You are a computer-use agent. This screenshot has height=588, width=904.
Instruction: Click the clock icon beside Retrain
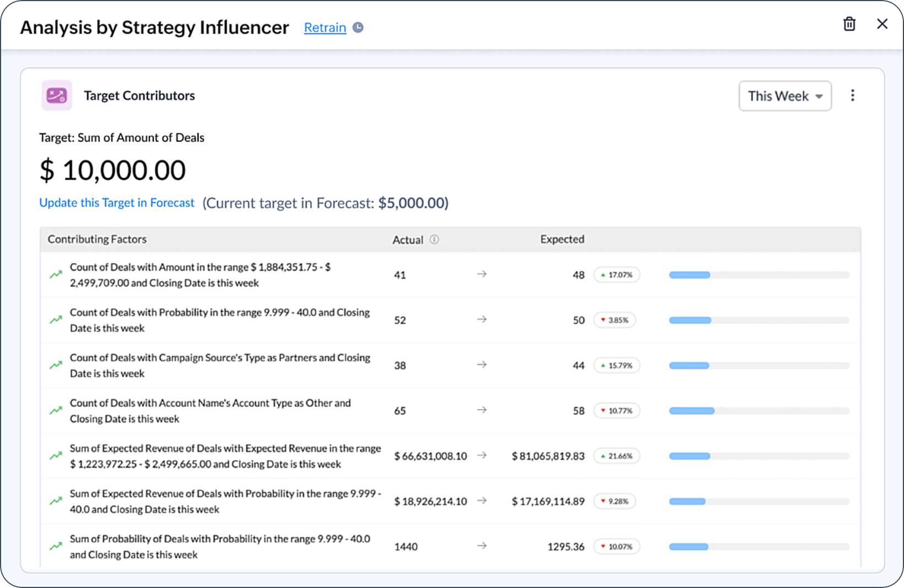tap(358, 28)
